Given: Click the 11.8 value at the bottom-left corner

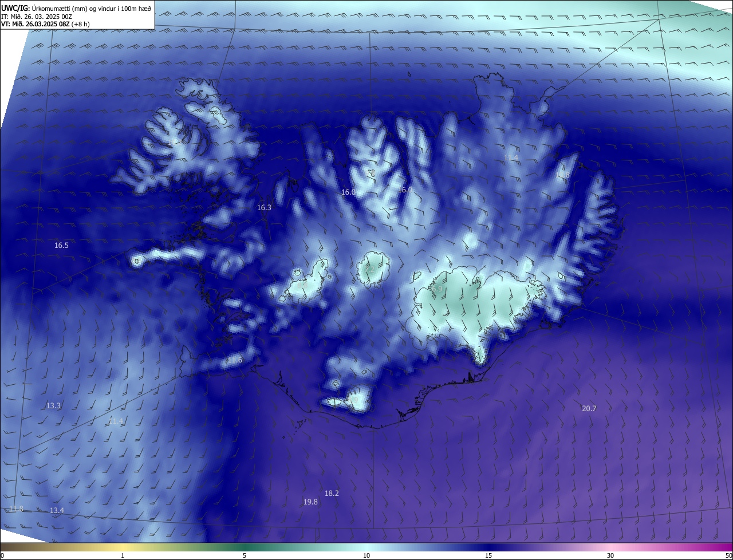Looking at the screenshot, I should pos(17,509).
